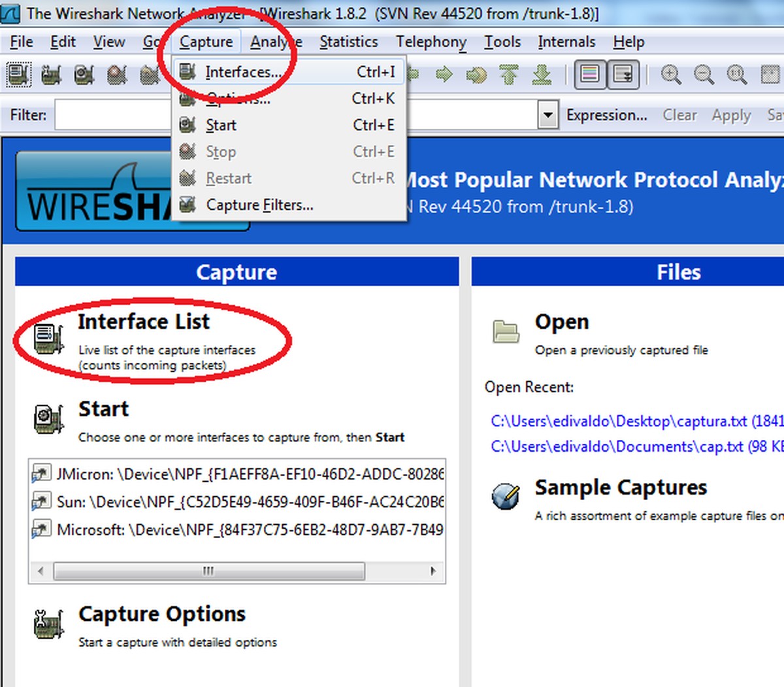Jump to first packet toolbar icon

509,74
